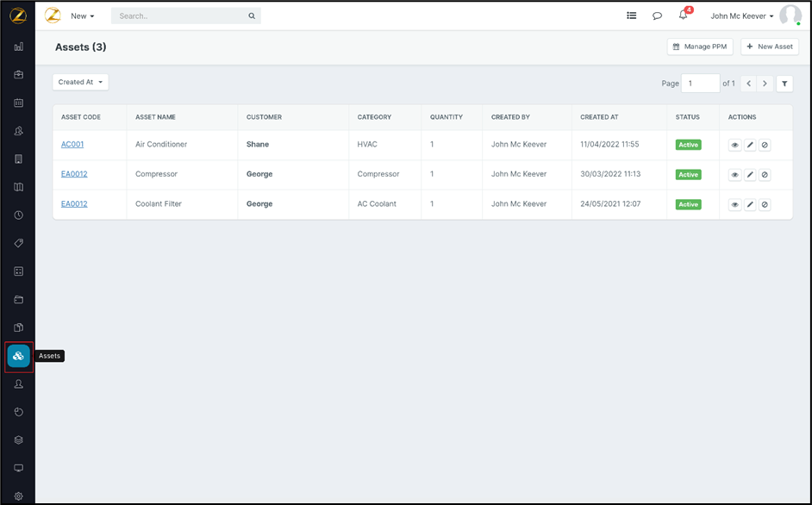Screen dimensions: 812x505
Task: View the Coolant Filter via eye icon
Action: tap(734, 205)
